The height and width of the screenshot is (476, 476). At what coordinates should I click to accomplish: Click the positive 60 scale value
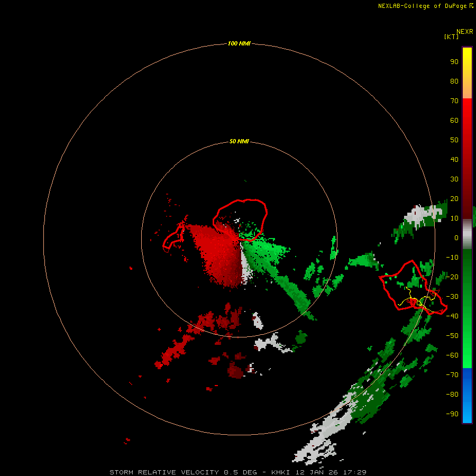tap(454, 120)
